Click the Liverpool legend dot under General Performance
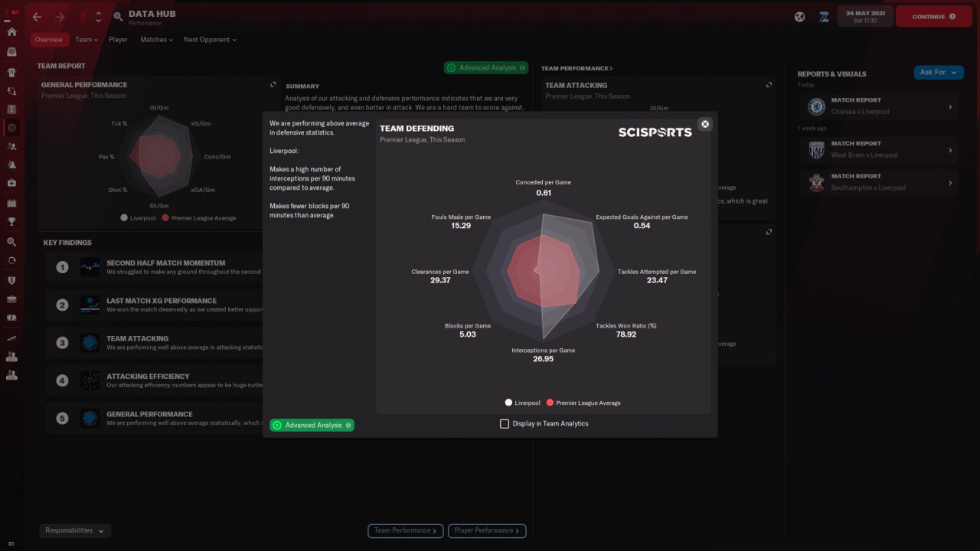 [x=124, y=218]
